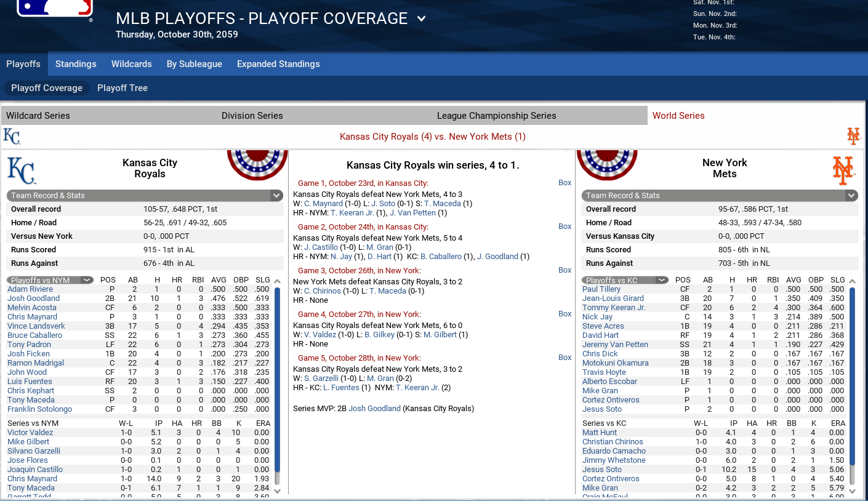The height and width of the screenshot is (501, 868).
Task: Select the League Championship Series tab
Action: pyautogui.click(x=496, y=116)
